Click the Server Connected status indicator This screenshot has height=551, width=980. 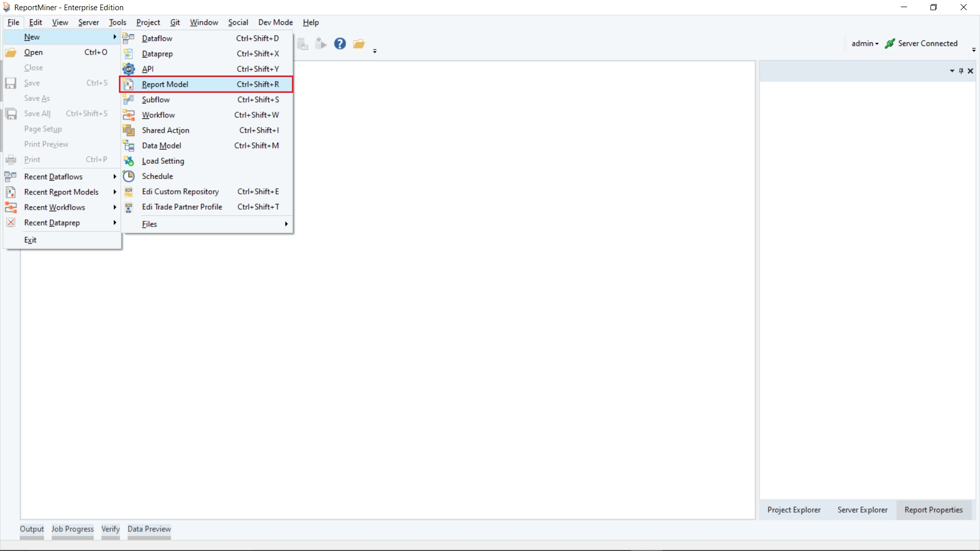(921, 44)
